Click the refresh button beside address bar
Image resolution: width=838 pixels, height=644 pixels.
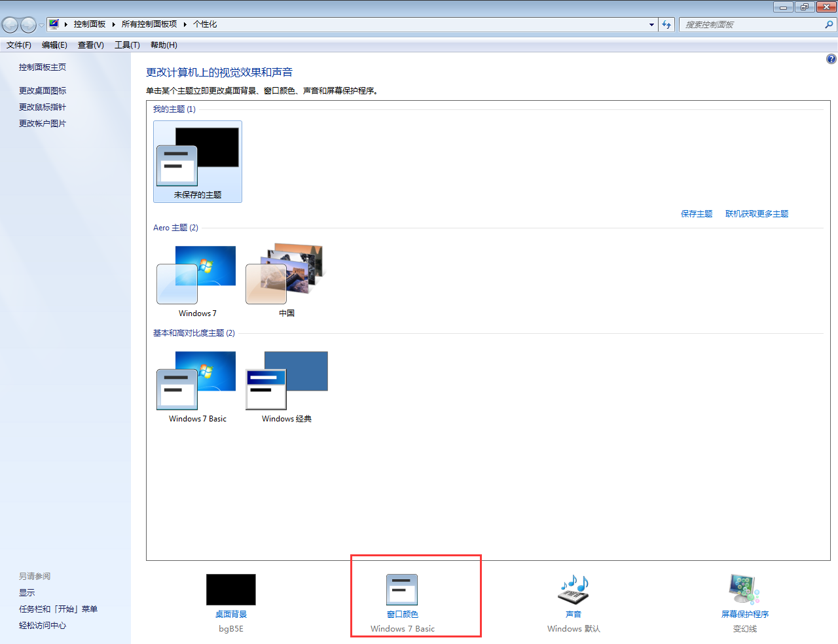point(666,25)
